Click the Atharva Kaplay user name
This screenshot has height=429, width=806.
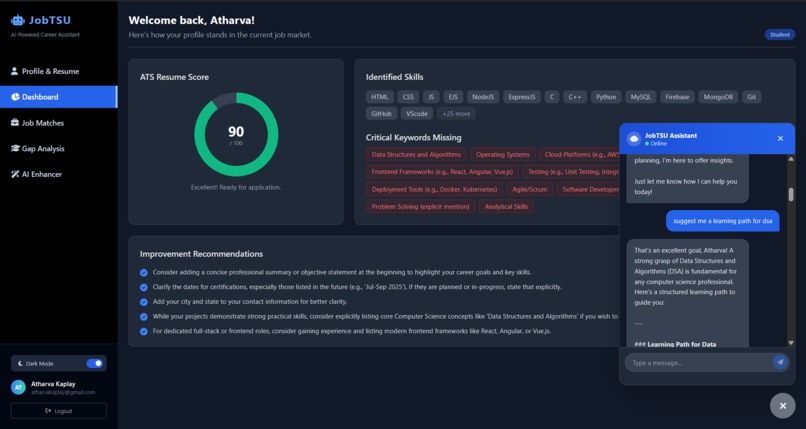pos(53,384)
